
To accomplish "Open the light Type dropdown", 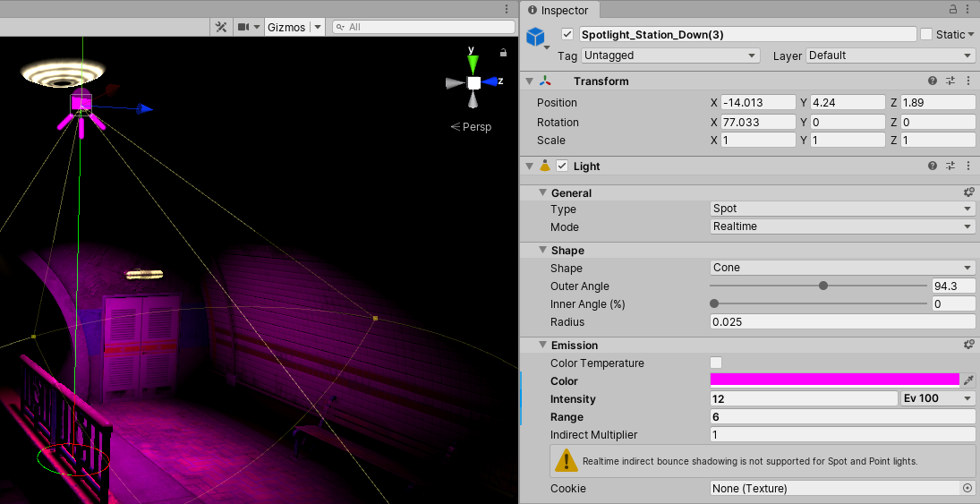I will click(x=841, y=209).
